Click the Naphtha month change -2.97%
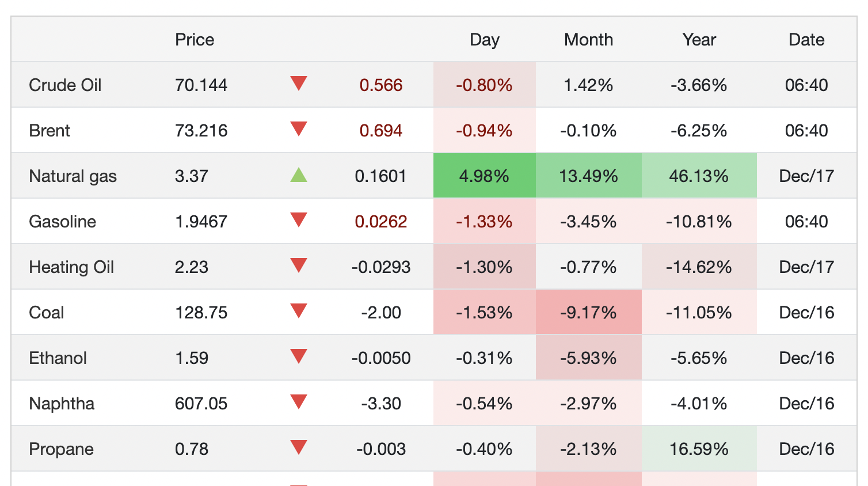 coord(588,404)
